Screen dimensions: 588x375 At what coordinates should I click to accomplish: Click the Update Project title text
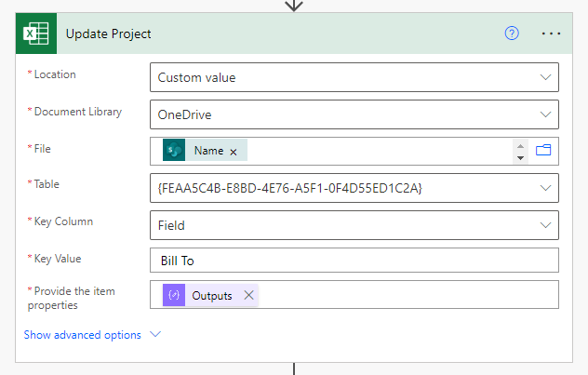[x=108, y=33]
